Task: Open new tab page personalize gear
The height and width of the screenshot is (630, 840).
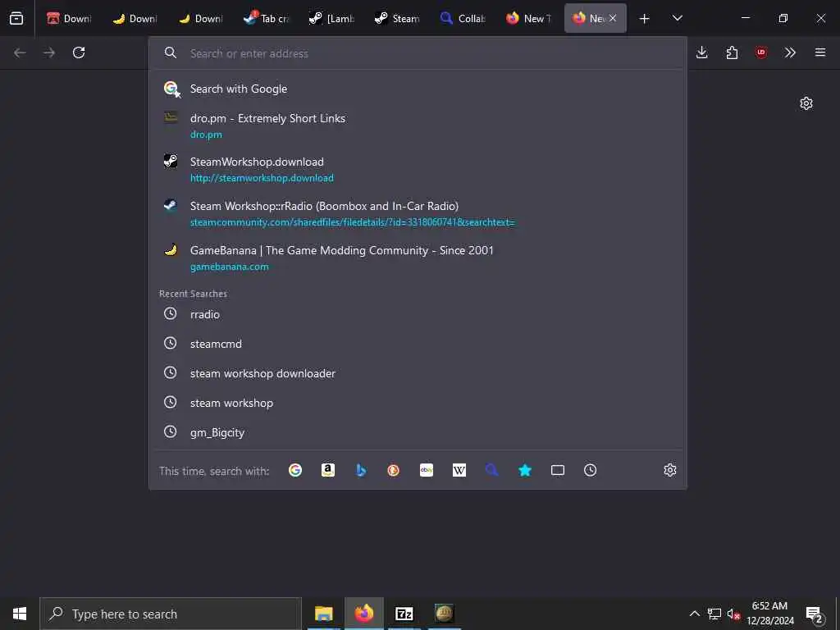Action: [x=806, y=103]
